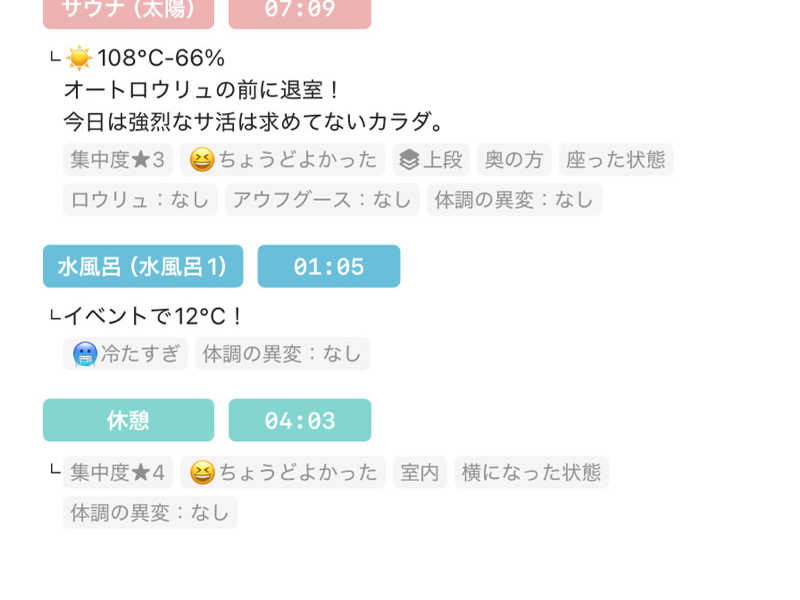Click the 座った状態 posture tag
Screen dimensions: 800x600
pos(615,159)
